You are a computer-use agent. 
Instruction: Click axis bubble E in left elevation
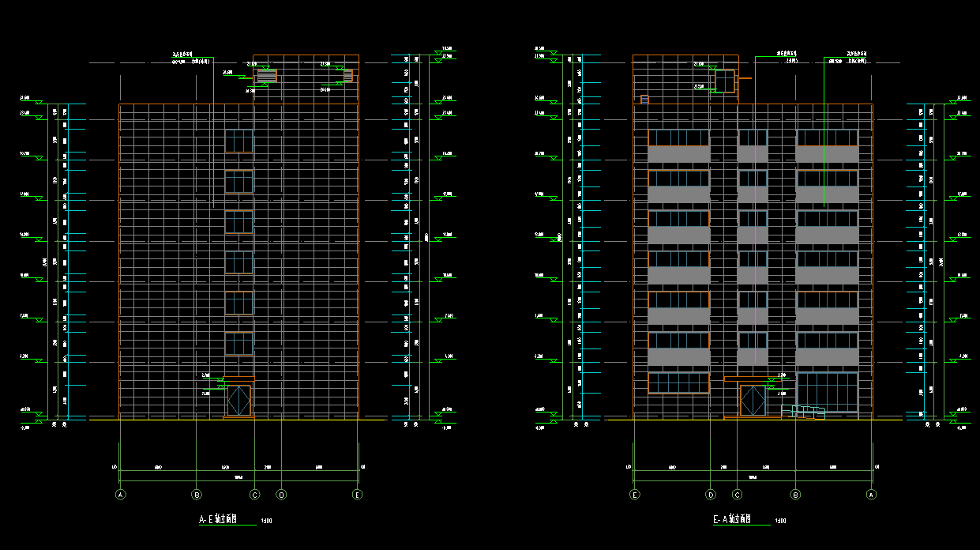tap(358, 495)
